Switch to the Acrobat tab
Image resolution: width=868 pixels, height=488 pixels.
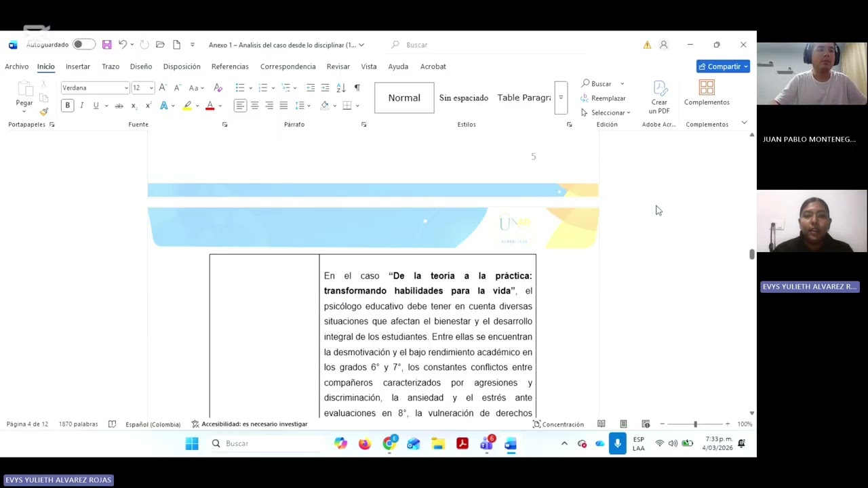pyautogui.click(x=433, y=66)
